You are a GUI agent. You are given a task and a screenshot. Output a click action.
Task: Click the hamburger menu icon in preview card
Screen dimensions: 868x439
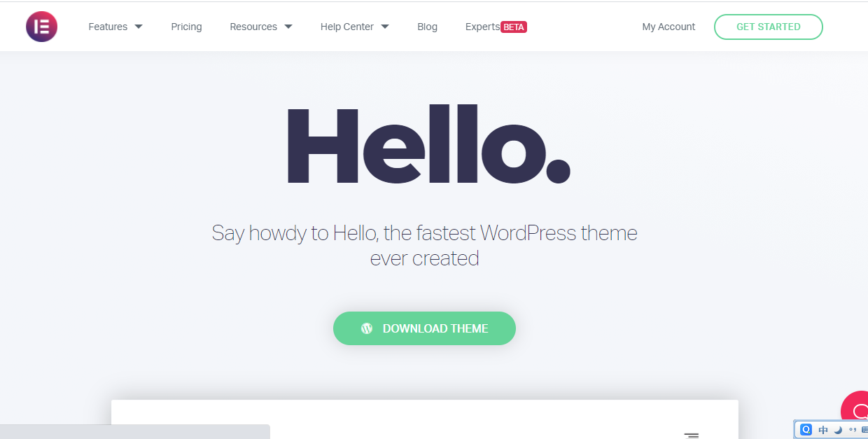[692, 435]
